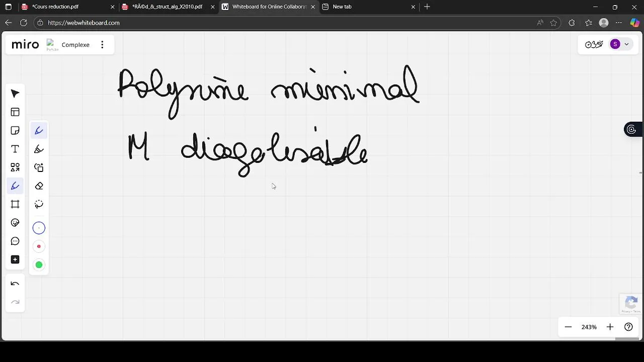The width and height of the screenshot is (644, 362).
Task: Open browser extensions menu
Action: (x=572, y=23)
